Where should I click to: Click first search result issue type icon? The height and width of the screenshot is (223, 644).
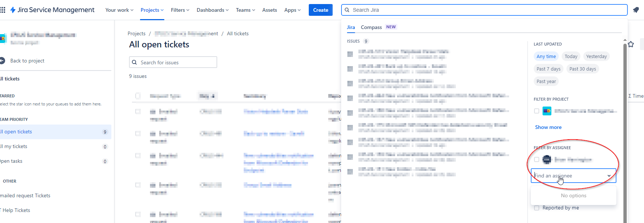tap(350, 54)
